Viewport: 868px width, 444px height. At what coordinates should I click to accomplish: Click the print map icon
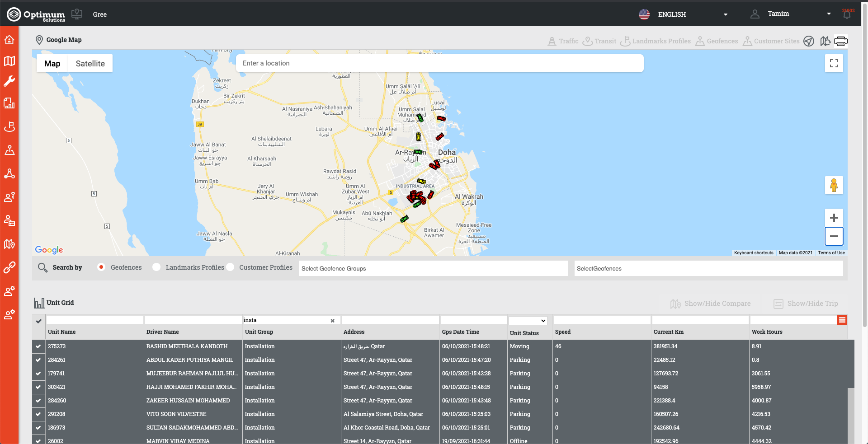coord(841,41)
